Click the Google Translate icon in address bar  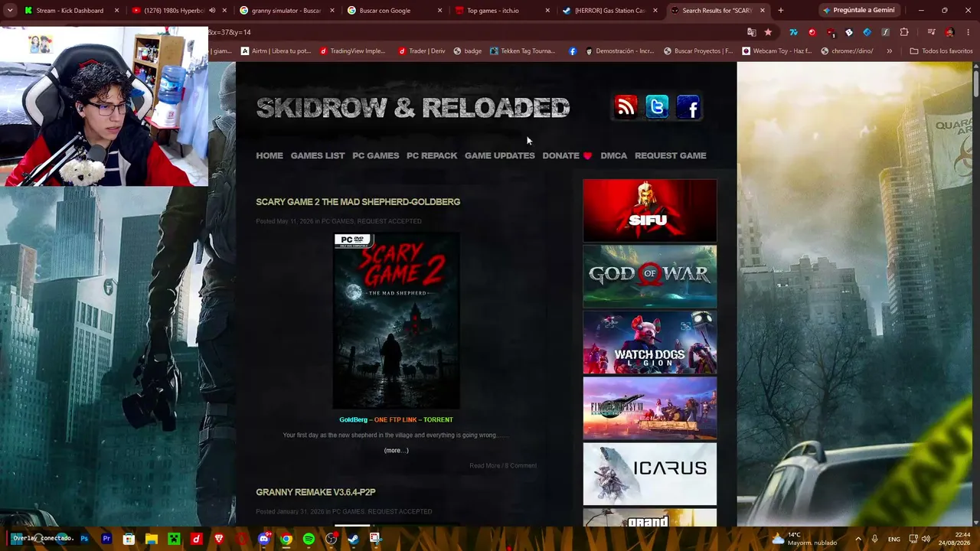click(752, 32)
